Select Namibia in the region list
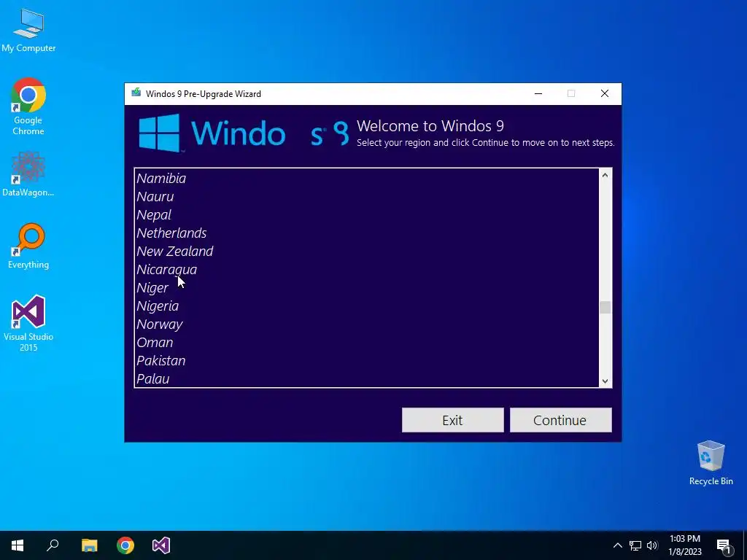Viewport: 747px width, 560px height. click(x=366, y=178)
